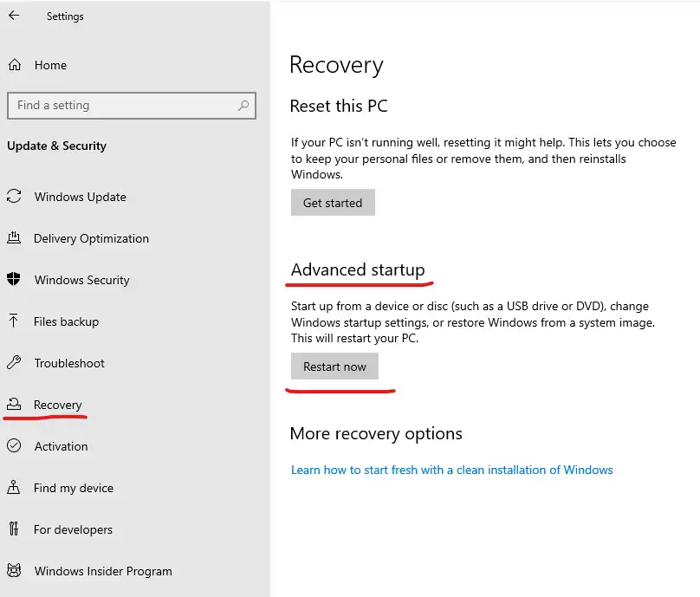
Task: Click the Delivery Optimization icon
Action: (14, 237)
